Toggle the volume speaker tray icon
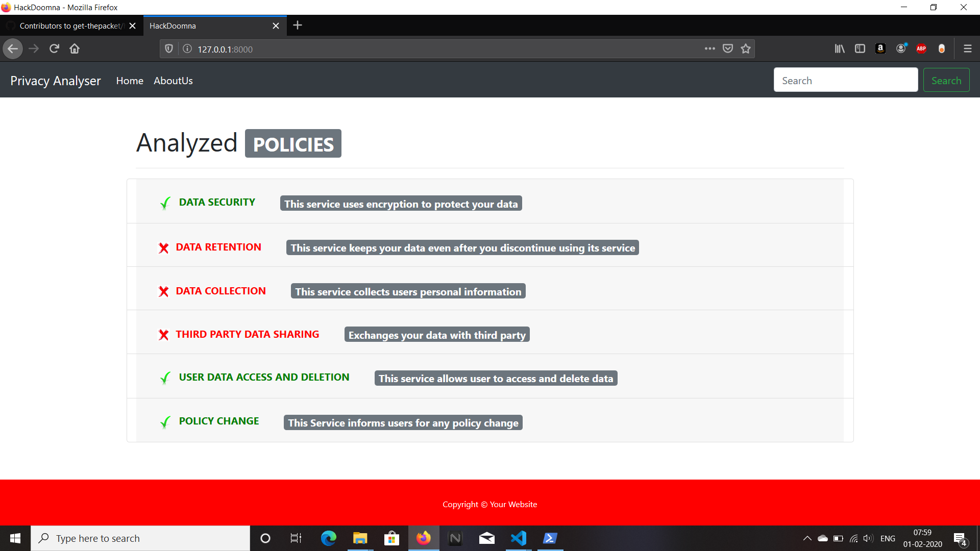980x551 pixels. (x=868, y=538)
